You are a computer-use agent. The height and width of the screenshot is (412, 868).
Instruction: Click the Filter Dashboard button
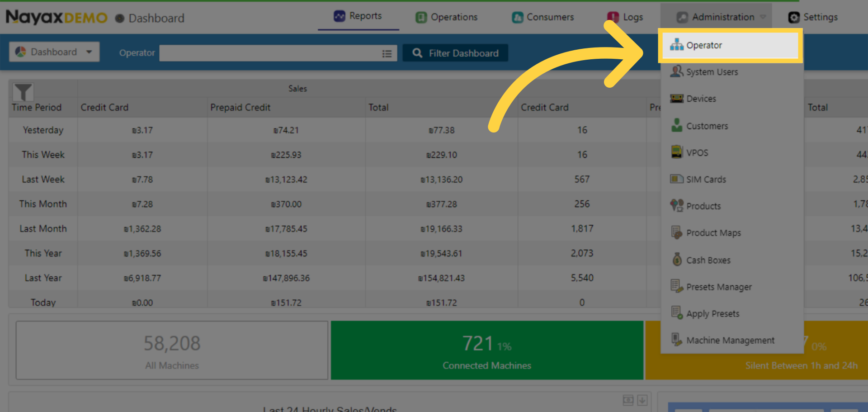coord(455,53)
